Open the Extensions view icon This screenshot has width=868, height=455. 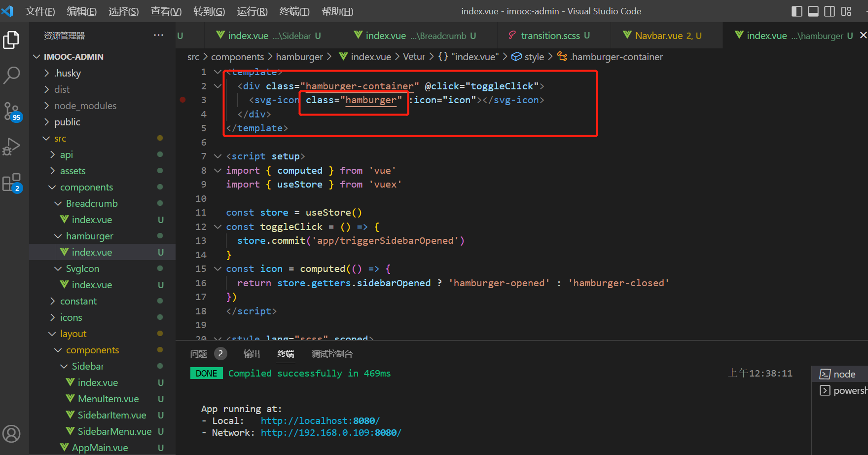pos(12,183)
